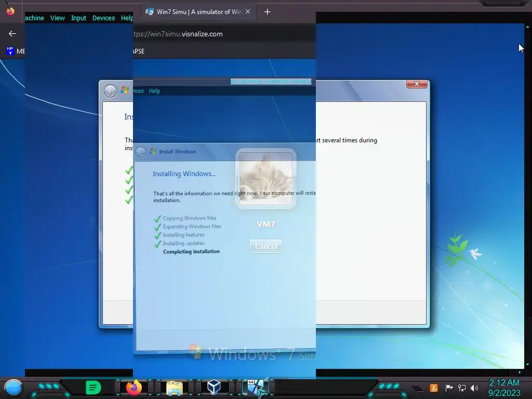
Task: Open the Devices menu in VirtualBox
Action: click(103, 18)
